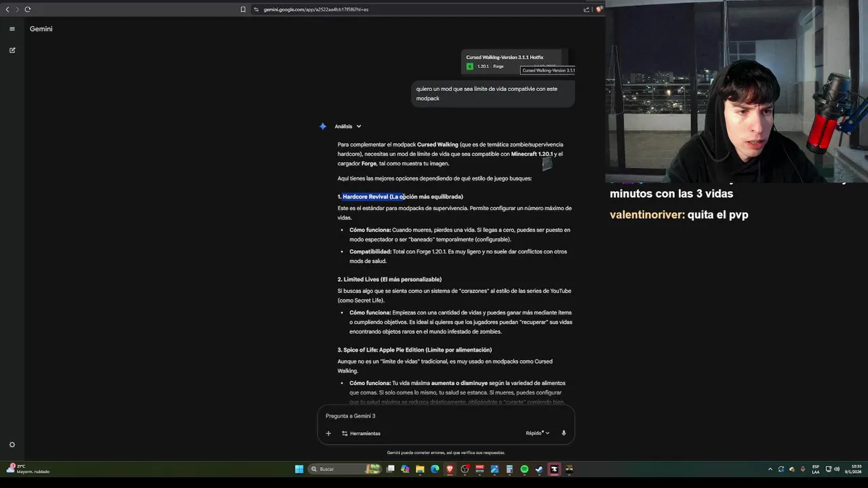Click the Windows taskbar search box
Image resolution: width=868 pixels, height=488 pixels.
click(346, 469)
